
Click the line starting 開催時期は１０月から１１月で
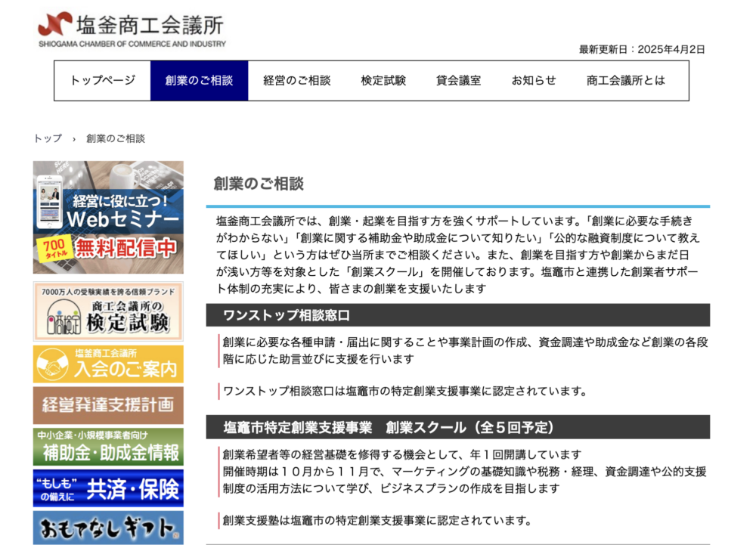[x=465, y=480]
